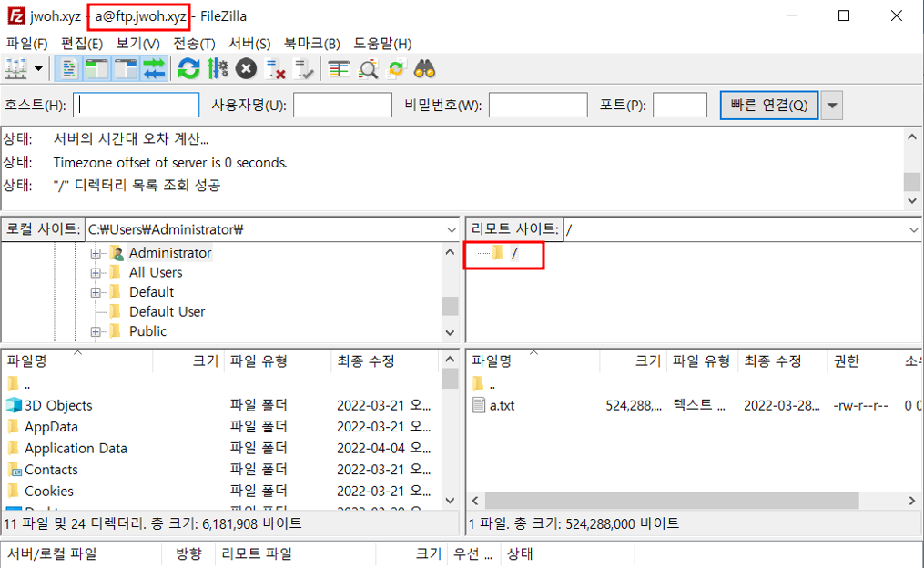Toggle the remote directory tree display

[126, 69]
